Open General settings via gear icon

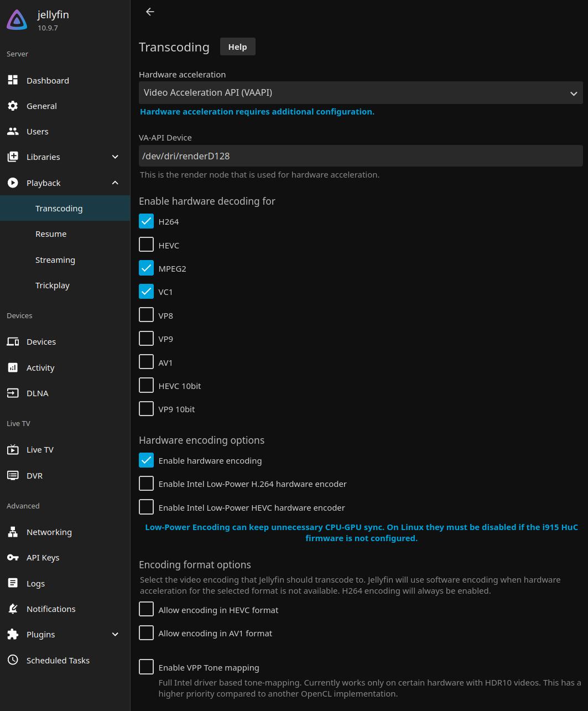pyautogui.click(x=13, y=106)
